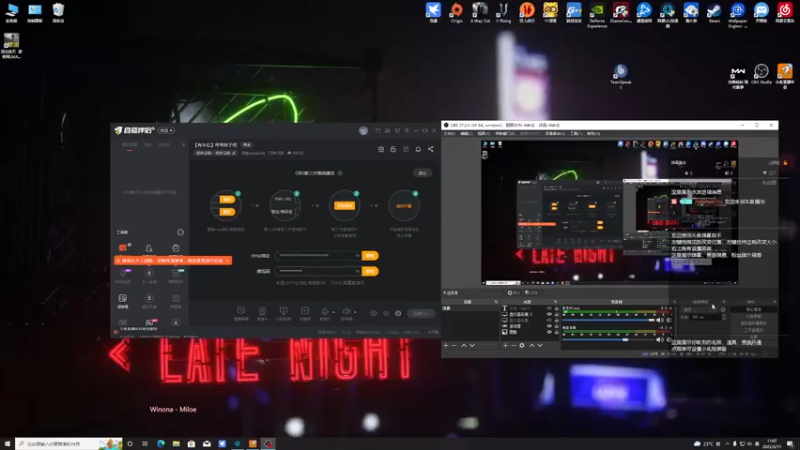The height and width of the screenshot is (450, 800).
Task: Open the V Rising desktop shortcut
Action: [x=503, y=12]
